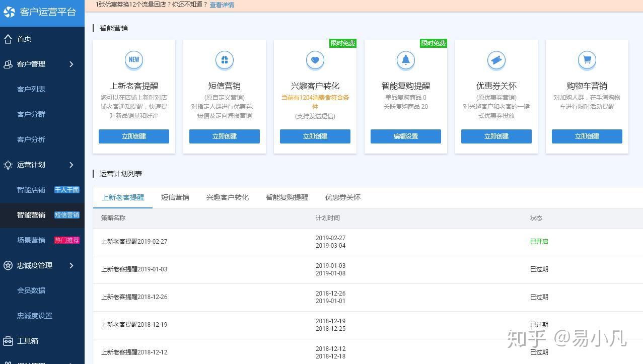
Task: Open 智能店铺 in the sidebar
Action: point(31,190)
